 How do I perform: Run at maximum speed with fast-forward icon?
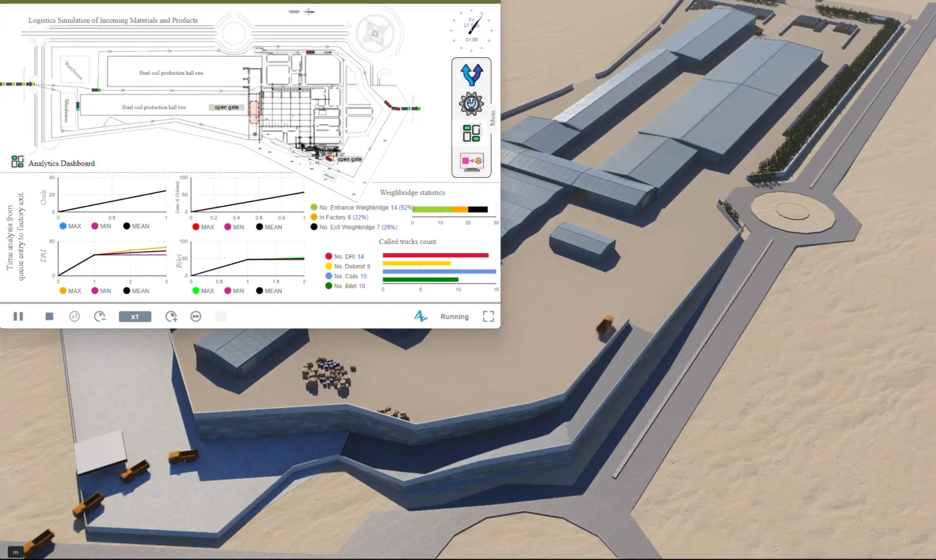point(196,316)
